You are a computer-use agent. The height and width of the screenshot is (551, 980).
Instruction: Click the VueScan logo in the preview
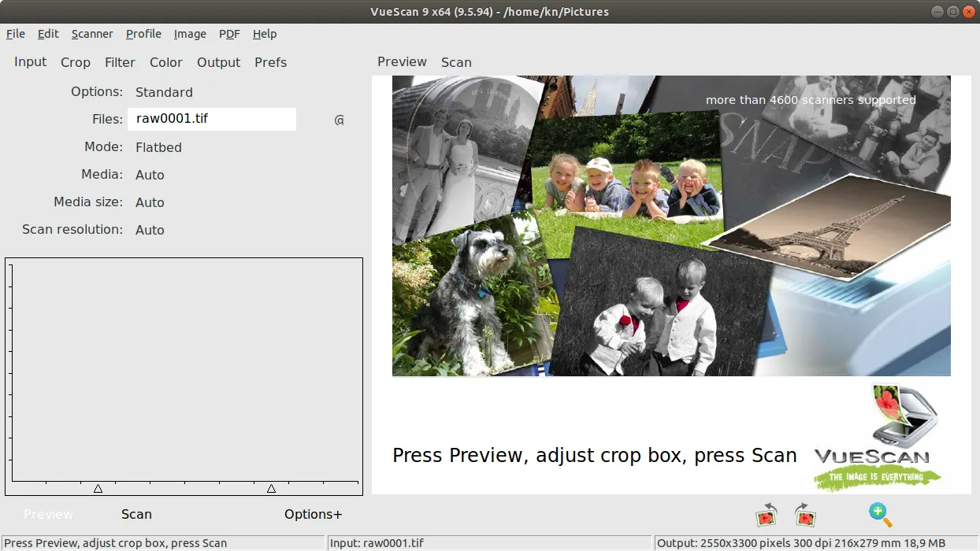tap(878, 438)
